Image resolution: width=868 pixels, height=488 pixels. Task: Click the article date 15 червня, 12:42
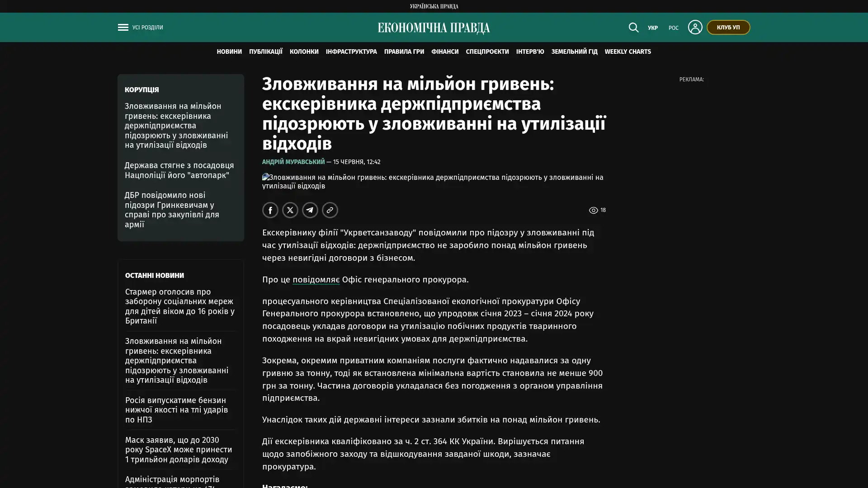[357, 162]
